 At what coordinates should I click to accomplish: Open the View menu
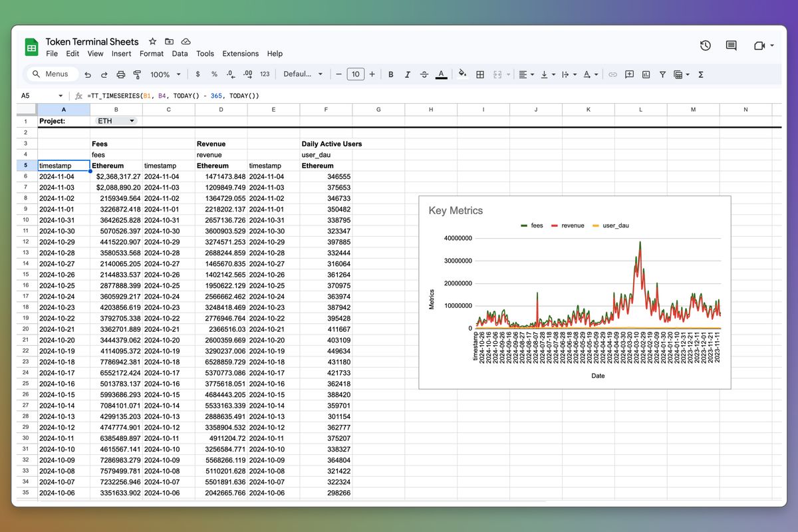coord(95,54)
